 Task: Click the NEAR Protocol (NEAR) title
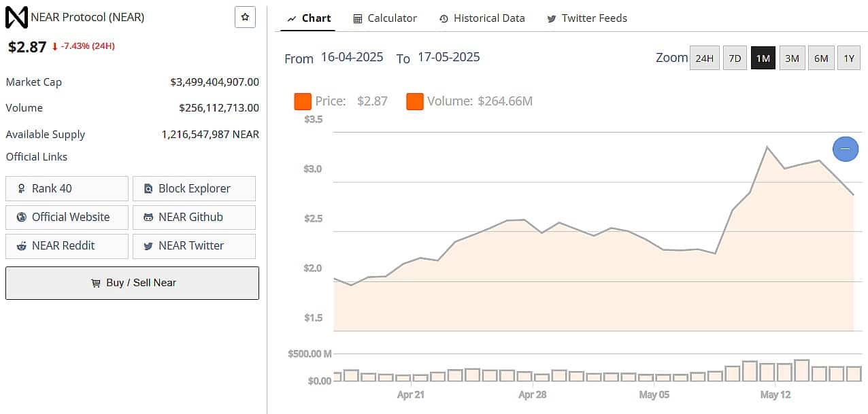click(88, 18)
